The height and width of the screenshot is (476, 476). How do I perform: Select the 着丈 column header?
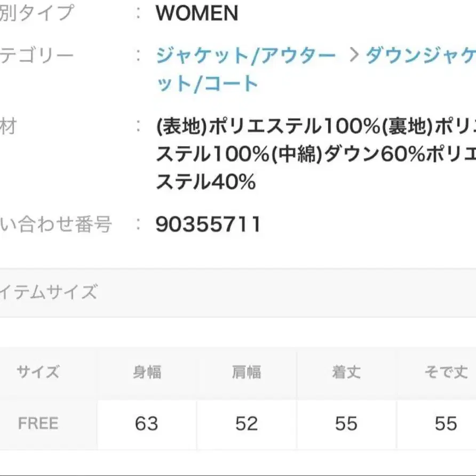(346, 372)
